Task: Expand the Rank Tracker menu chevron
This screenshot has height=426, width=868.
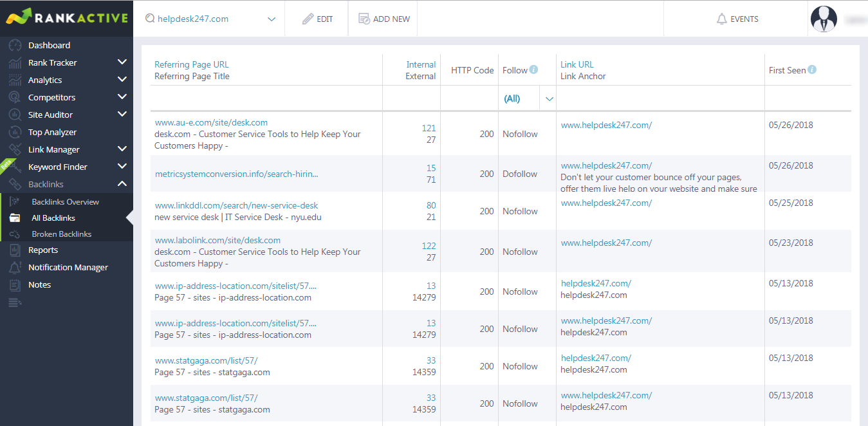Action: pyautogui.click(x=122, y=62)
